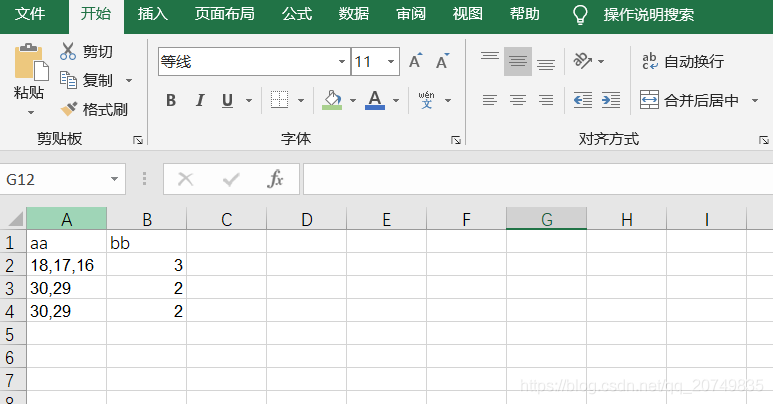773x404 pixels.
Task: Open the font name dropdown
Action: (x=342, y=61)
